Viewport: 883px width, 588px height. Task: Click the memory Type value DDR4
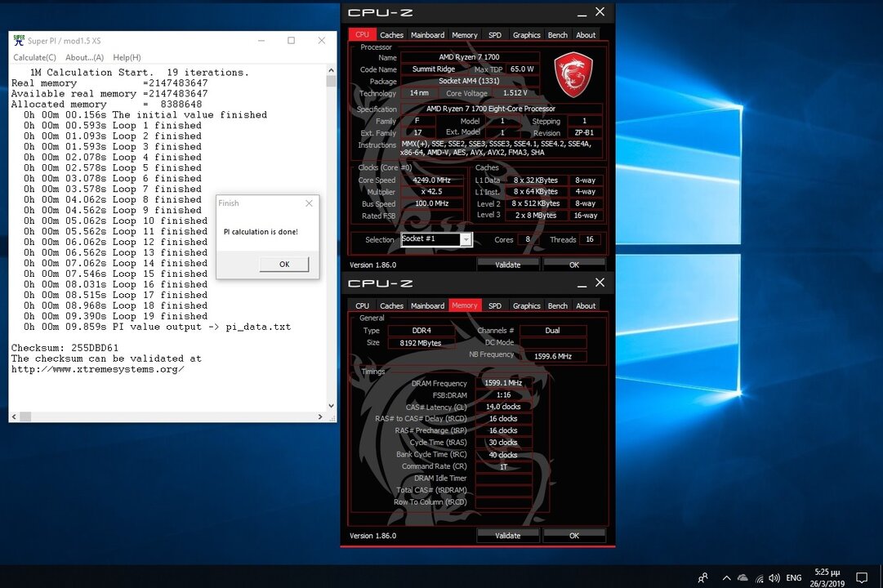(421, 331)
